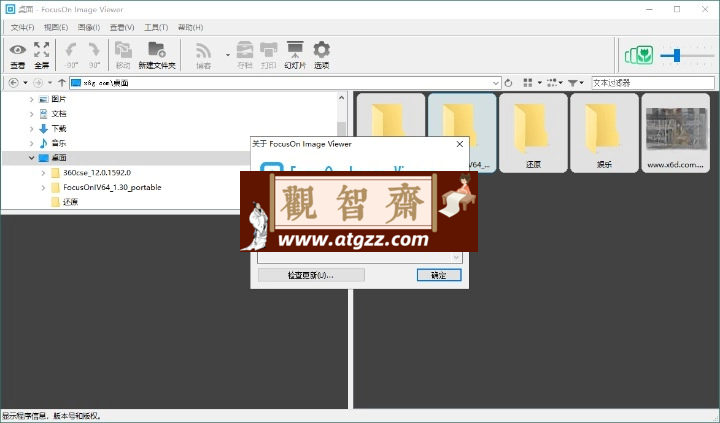Image resolution: width=720 pixels, height=423 pixels.
Task: Expand the 360cse_12.0.1592.0 folder node
Action: (43, 173)
